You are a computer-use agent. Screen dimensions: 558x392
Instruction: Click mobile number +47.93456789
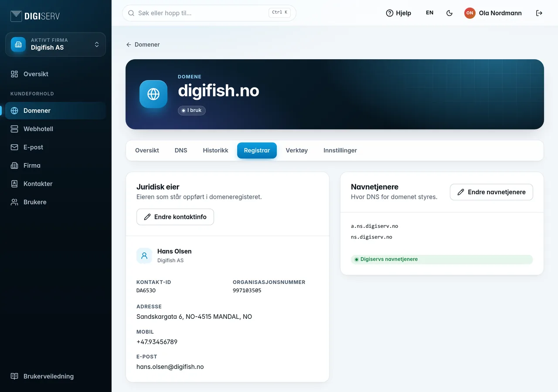tap(157, 342)
